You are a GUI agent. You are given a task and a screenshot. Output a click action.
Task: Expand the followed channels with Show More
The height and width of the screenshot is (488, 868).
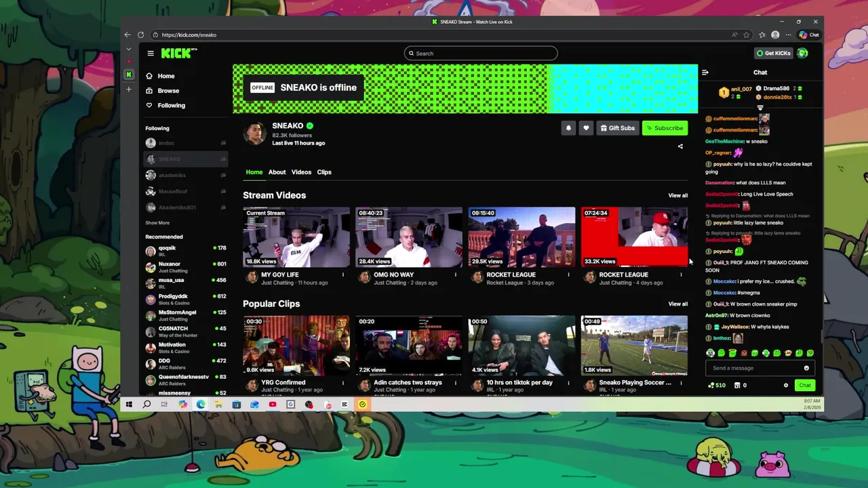coord(157,223)
